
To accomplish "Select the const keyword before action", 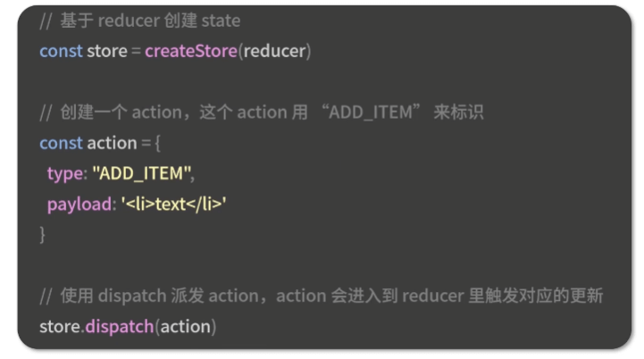I will click(62, 144).
